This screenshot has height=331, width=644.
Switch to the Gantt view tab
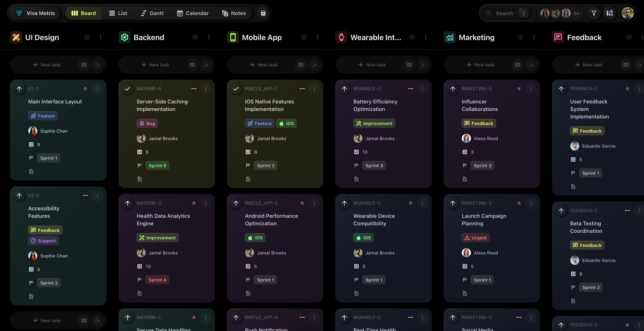152,13
